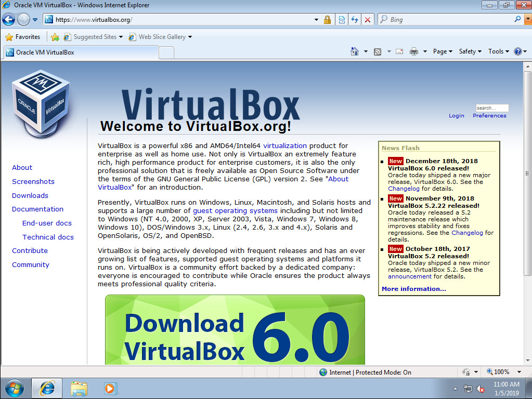Open End-user docs link
The image size is (532, 399).
click(47, 223)
